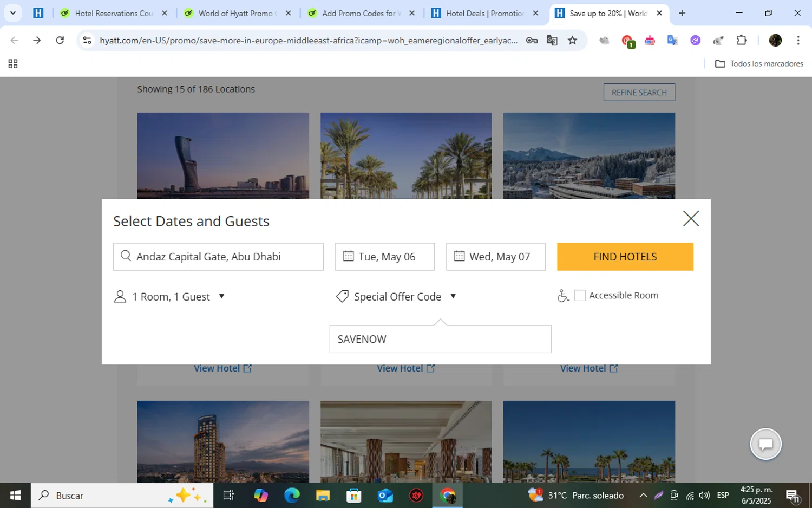
Task: Click the calendar icon beside Wed, May 07
Action: [459, 256]
